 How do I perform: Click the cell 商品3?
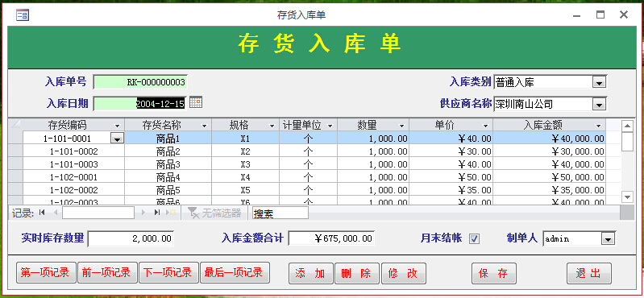[168, 164]
